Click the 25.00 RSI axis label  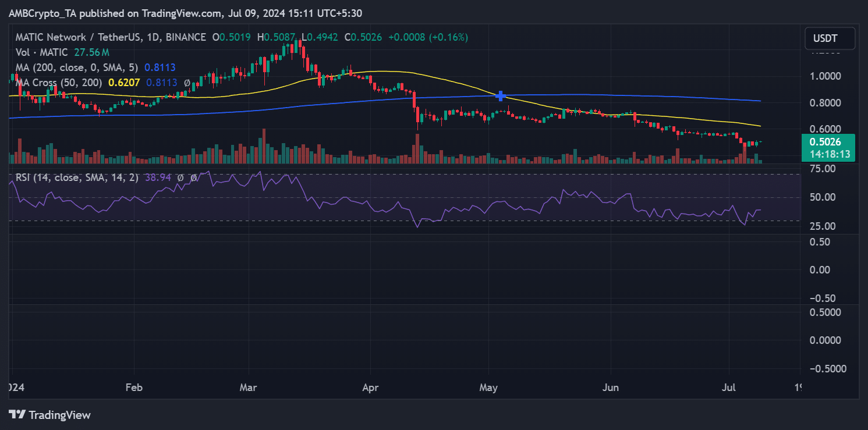[x=821, y=226]
